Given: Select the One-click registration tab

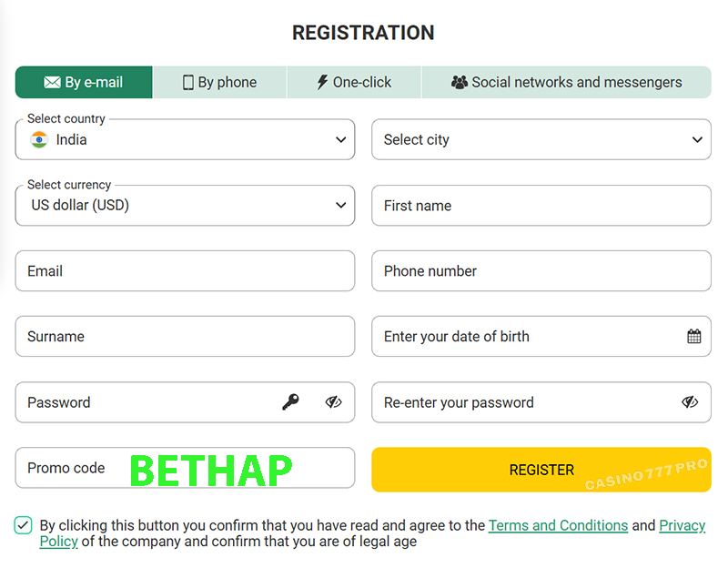Looking at the screenshot, I should point(354,82).
